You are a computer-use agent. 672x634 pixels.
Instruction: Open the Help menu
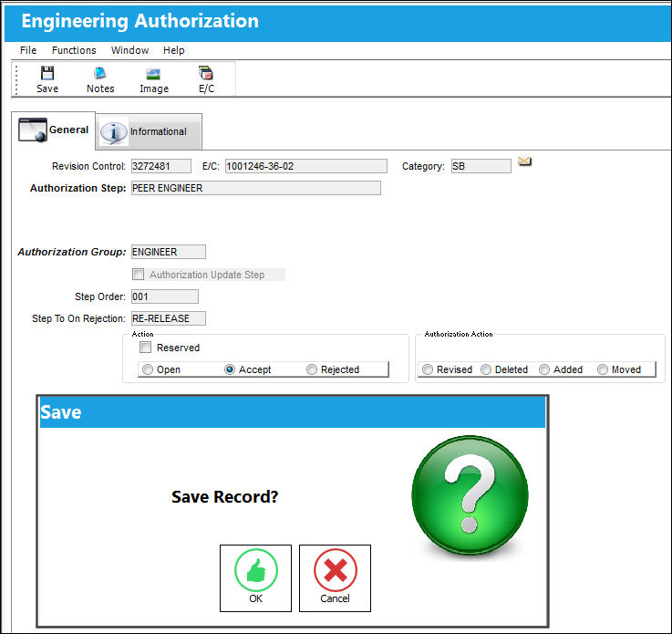click(x=173, y=50)
